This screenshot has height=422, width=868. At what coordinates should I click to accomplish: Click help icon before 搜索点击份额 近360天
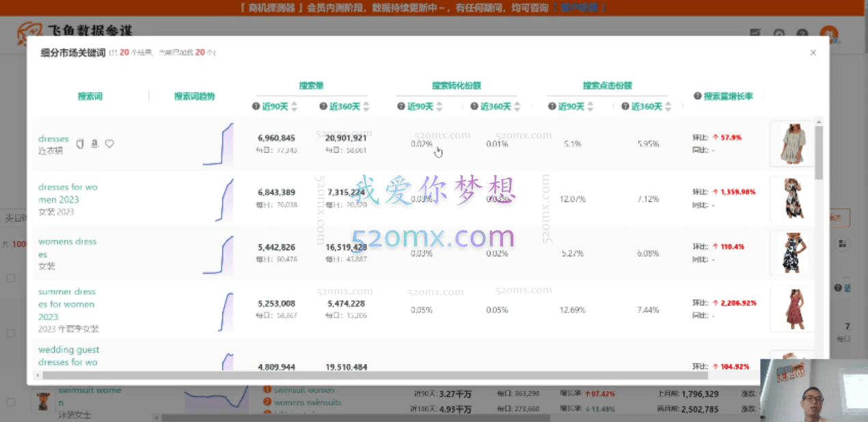click(625, 107)
